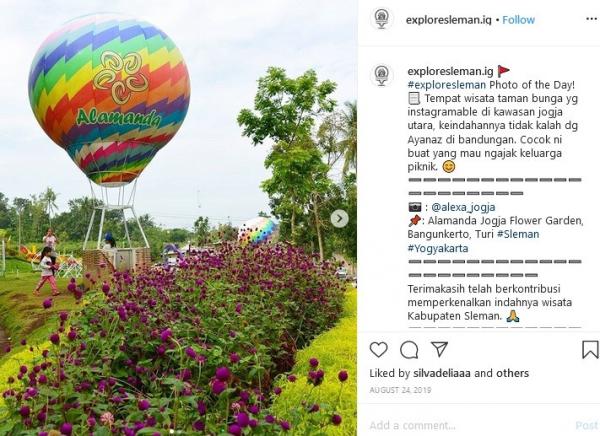Share post with paper plane icon
600x436 pixels.
[439, 349]
